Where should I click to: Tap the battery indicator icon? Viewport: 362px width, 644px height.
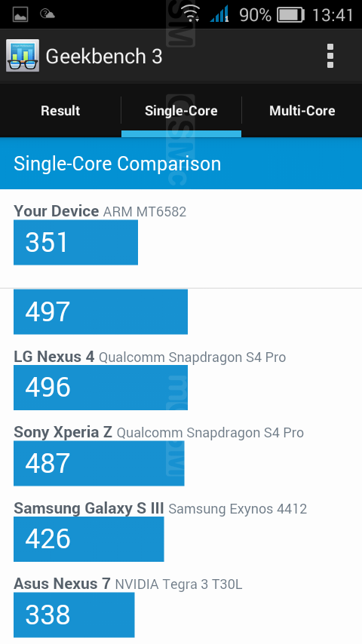(290, 15)
